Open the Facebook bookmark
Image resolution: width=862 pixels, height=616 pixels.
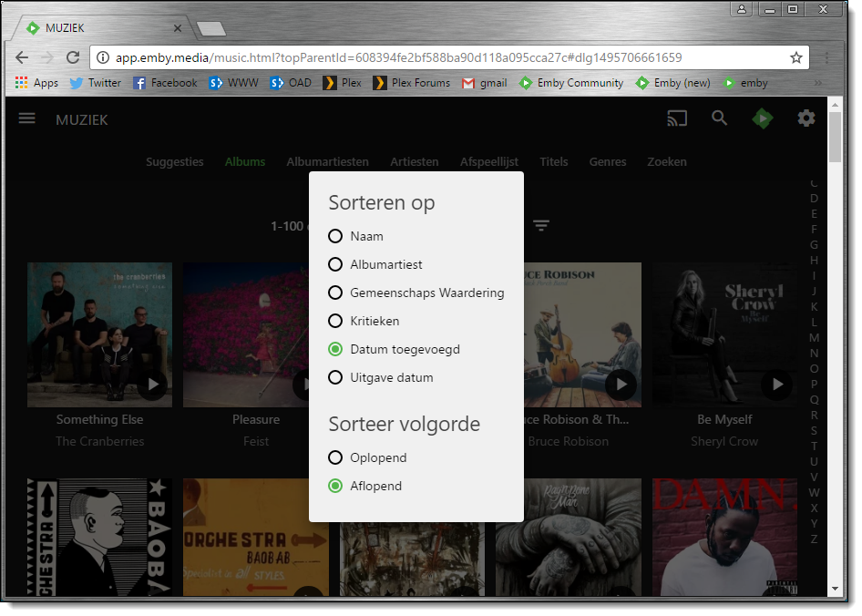pyautogui.click(x=165, y=83)
